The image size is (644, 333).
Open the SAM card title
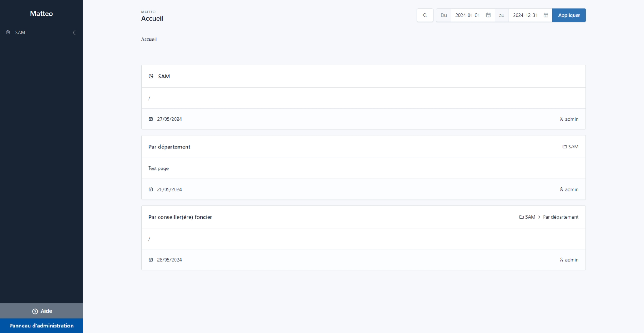coord(164,77)
